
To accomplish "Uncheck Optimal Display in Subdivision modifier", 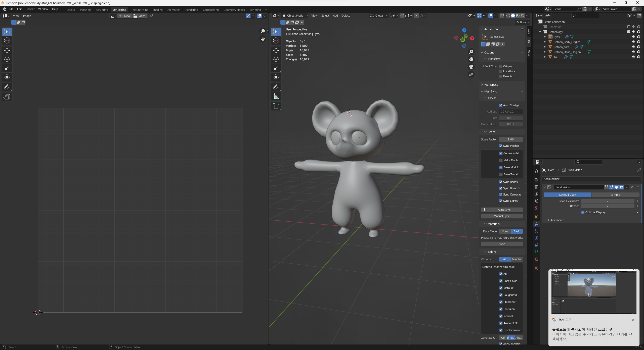I will pyautogui.click(x=583, y=212).
